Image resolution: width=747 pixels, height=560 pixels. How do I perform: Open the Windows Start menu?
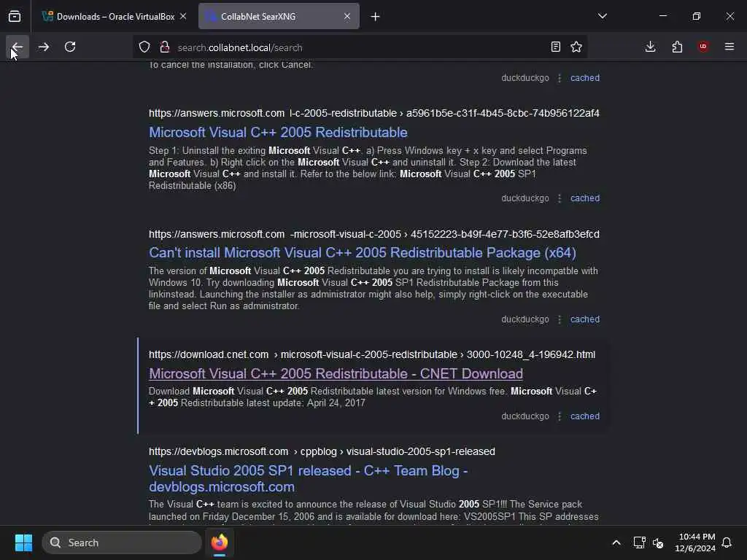pos(23,542)
